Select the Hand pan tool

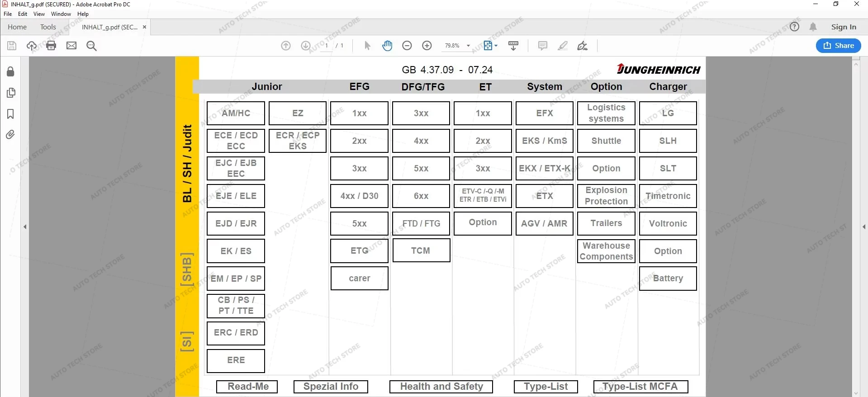click(387, 46)
